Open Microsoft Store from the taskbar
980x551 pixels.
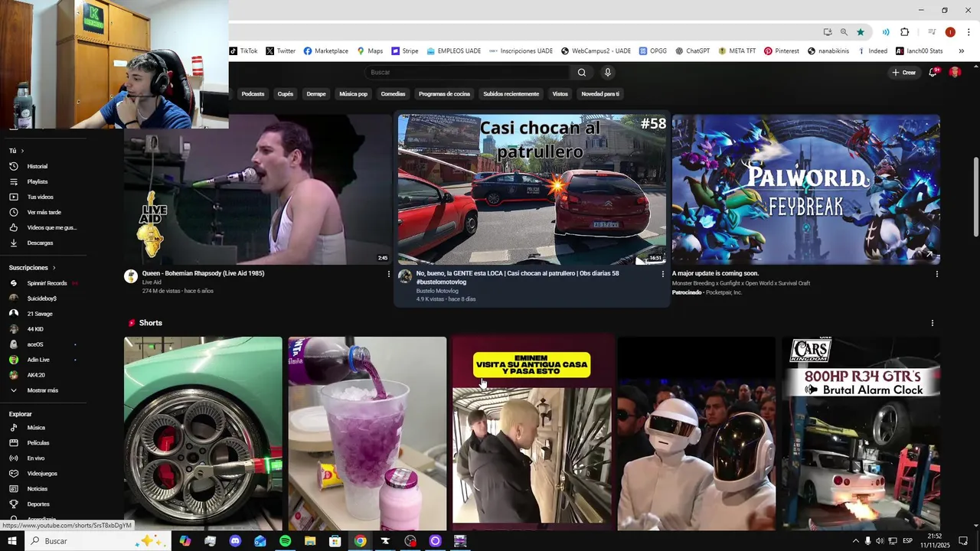[335, 541]
